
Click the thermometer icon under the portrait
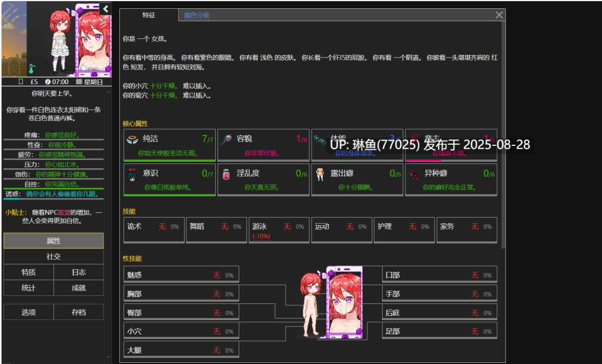coord(32,68)
